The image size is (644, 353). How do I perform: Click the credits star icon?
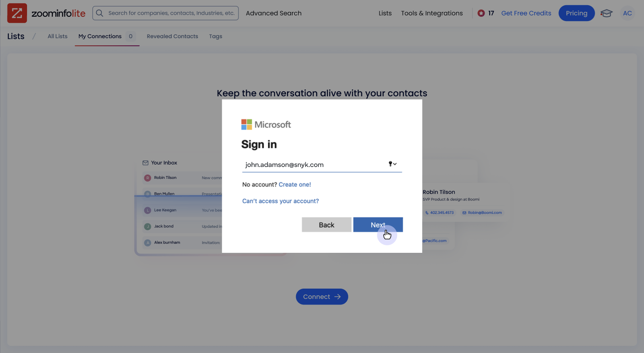pyautogui.click(x=481, y=13)
